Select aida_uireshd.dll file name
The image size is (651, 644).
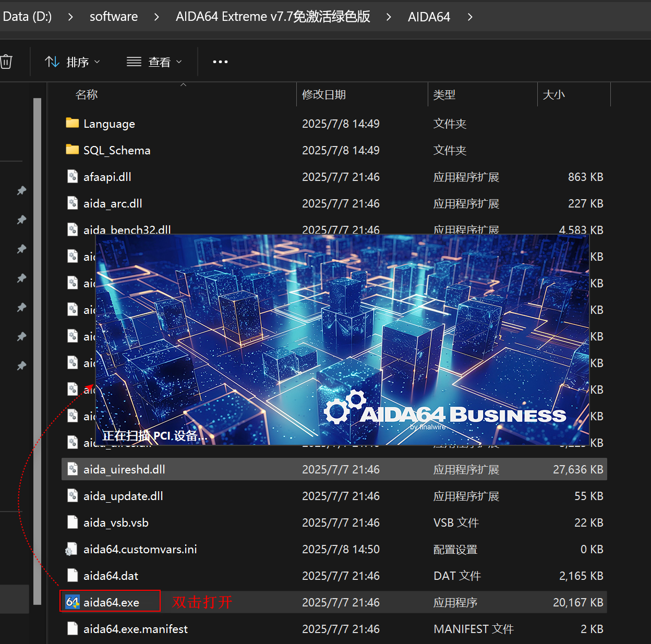click(124, 469)
